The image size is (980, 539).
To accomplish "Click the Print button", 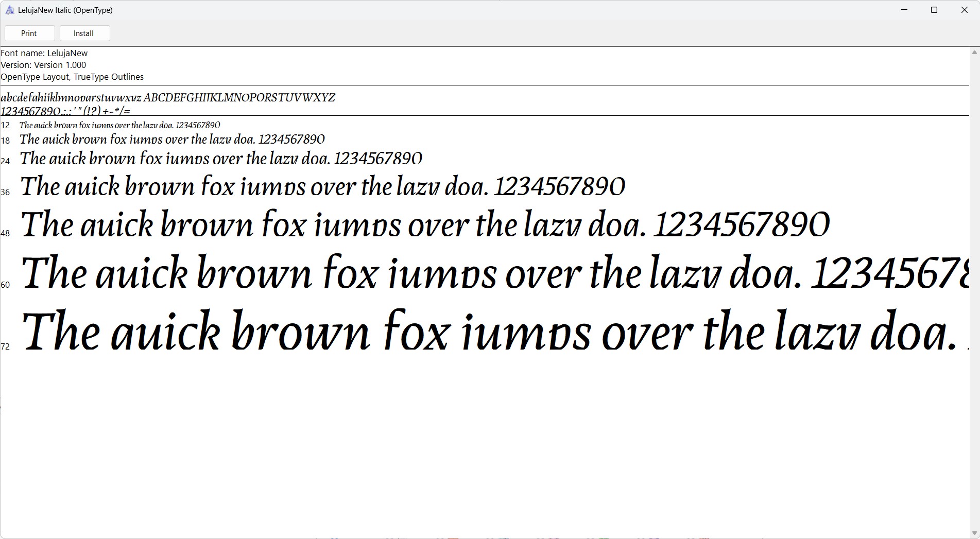I will pos(29,33).
